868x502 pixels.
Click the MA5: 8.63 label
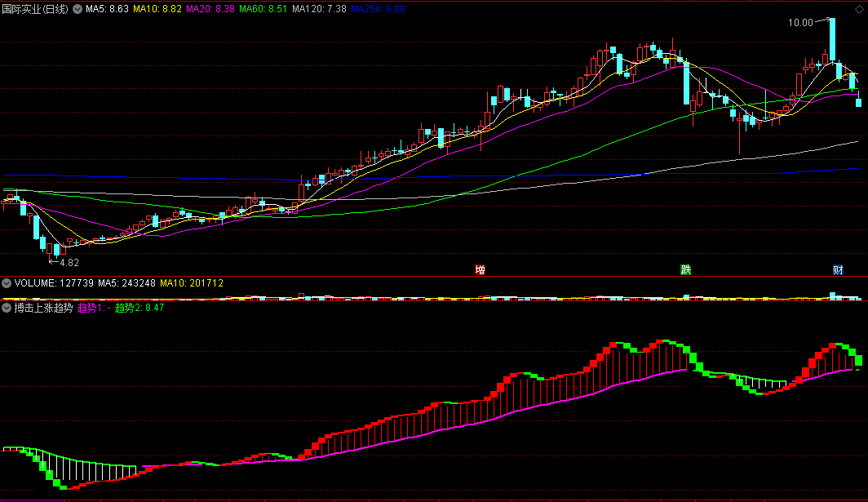[107, 9]
